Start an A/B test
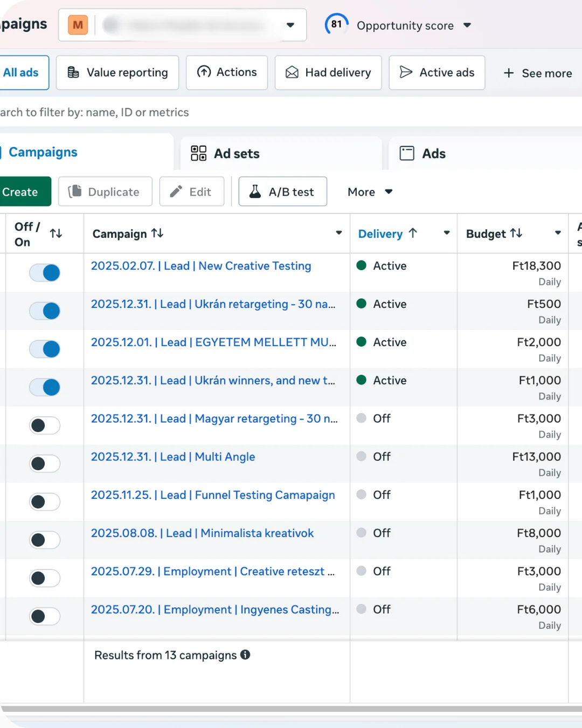Screen dimensions: 582x728 pos(283,191)
